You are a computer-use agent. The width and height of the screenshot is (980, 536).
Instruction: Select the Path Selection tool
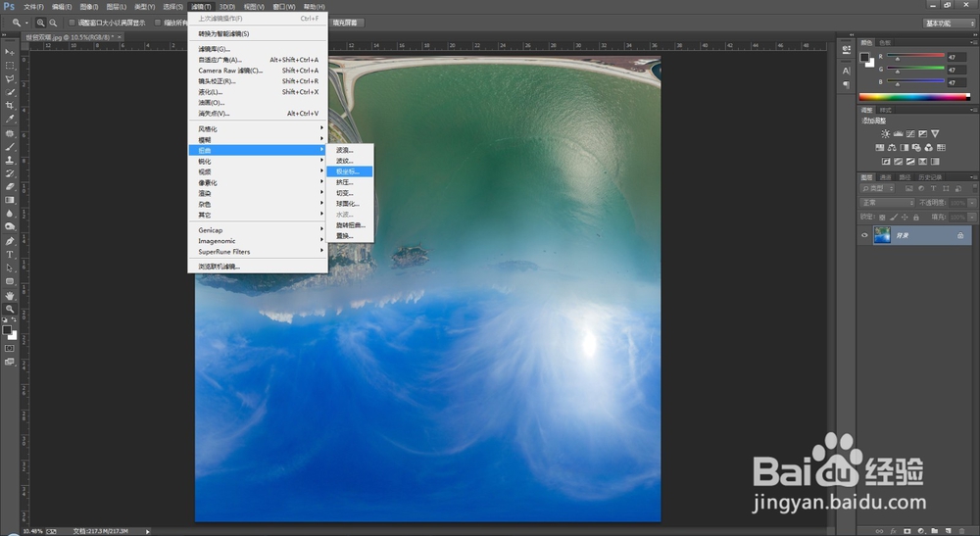click(x=10, y=268)
